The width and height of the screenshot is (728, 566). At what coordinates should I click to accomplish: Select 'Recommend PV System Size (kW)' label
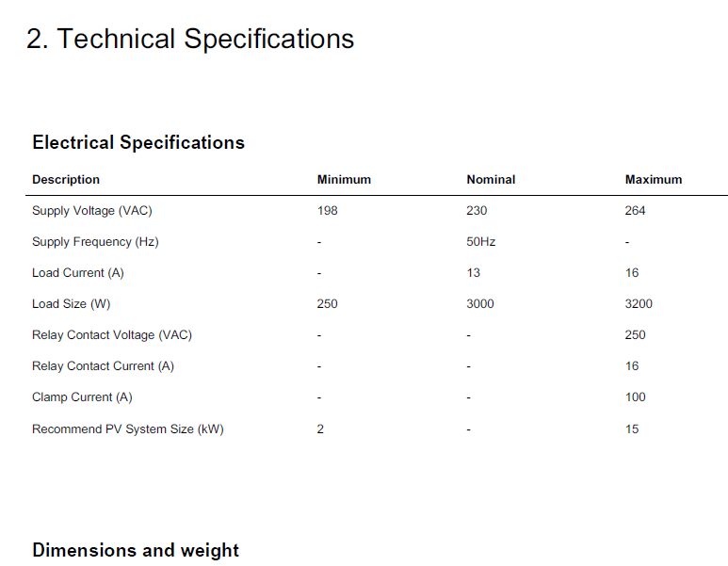[x=128, y=429]
